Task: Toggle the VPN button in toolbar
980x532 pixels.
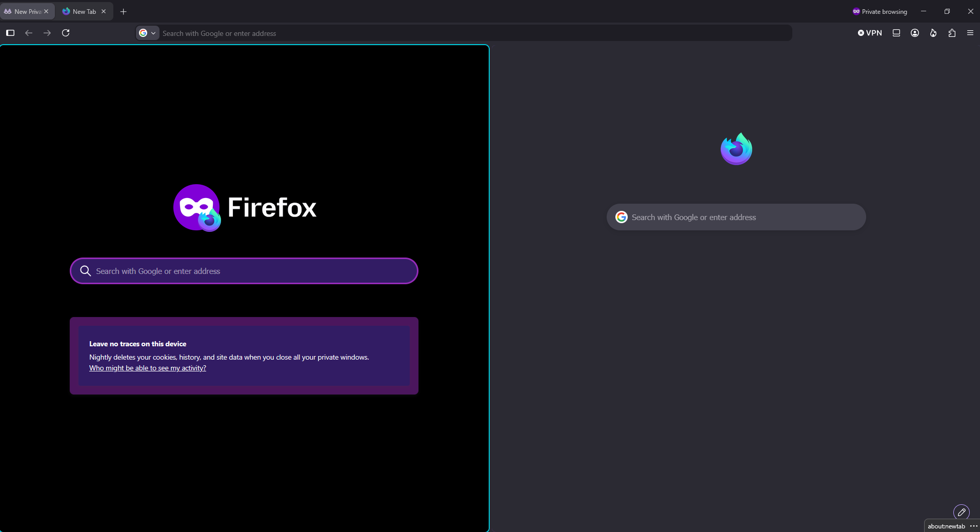Action: click(x=870, y=33)
